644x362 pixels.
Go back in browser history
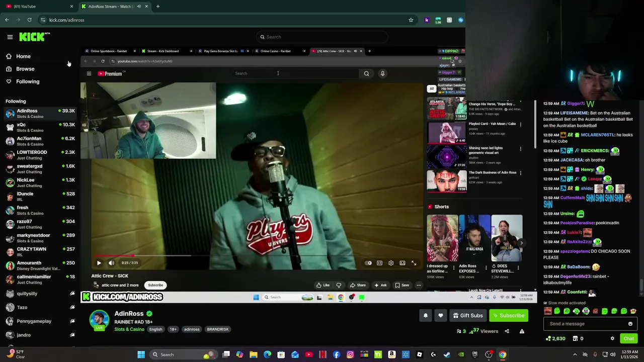click(x=7, y=20)
